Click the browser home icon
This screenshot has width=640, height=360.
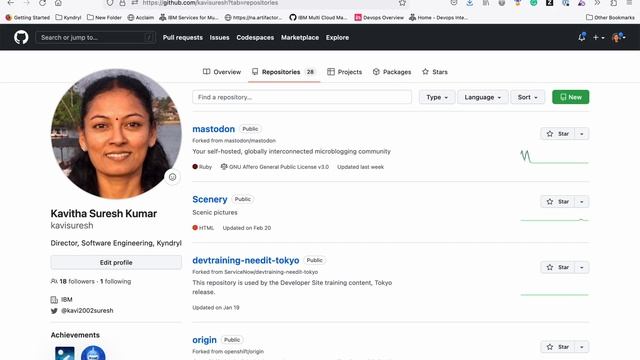(x=58, y=3)
